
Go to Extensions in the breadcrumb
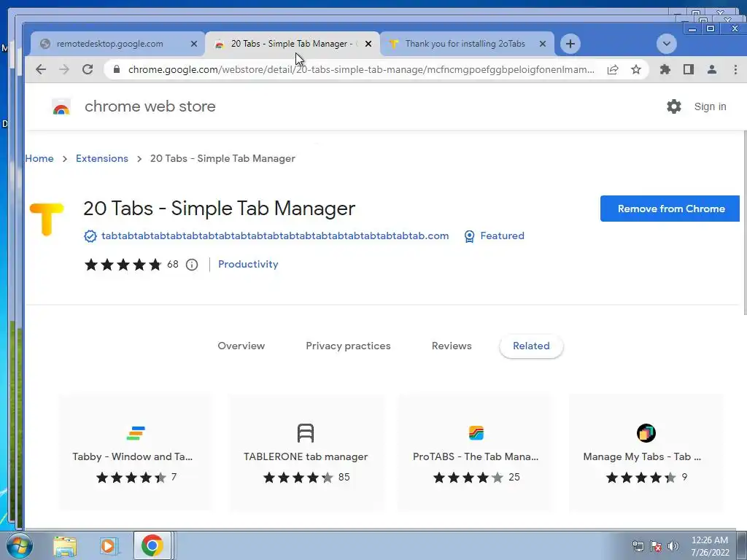[x=102, y=158]
